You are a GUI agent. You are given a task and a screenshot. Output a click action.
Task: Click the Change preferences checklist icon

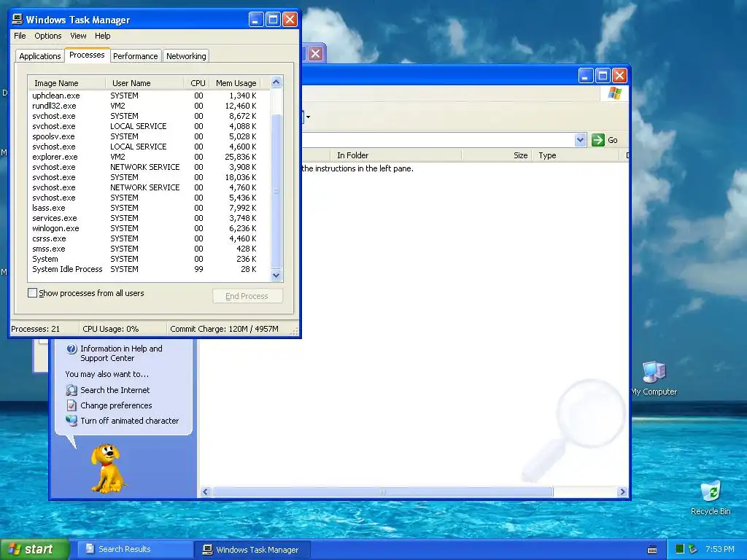[71, 405]
